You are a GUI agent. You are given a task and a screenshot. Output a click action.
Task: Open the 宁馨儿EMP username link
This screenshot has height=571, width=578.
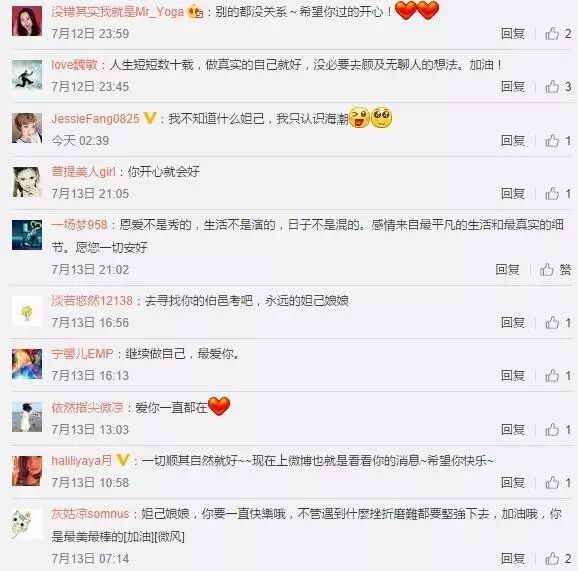pyautogui.click(x=82, y=354)
